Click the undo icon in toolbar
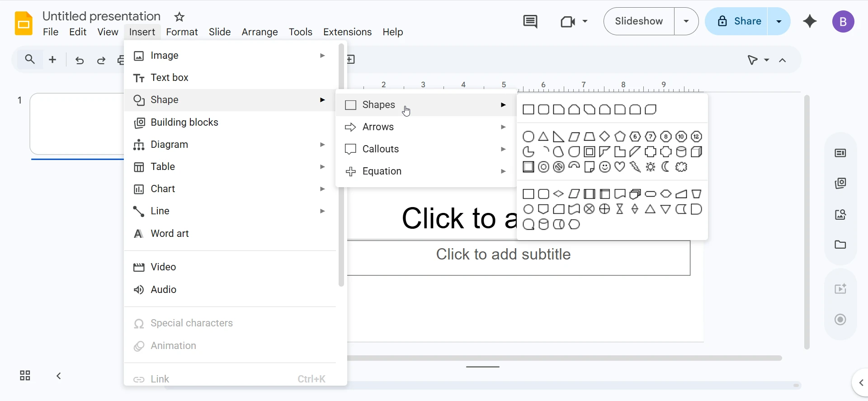 [x=80, y=60]
